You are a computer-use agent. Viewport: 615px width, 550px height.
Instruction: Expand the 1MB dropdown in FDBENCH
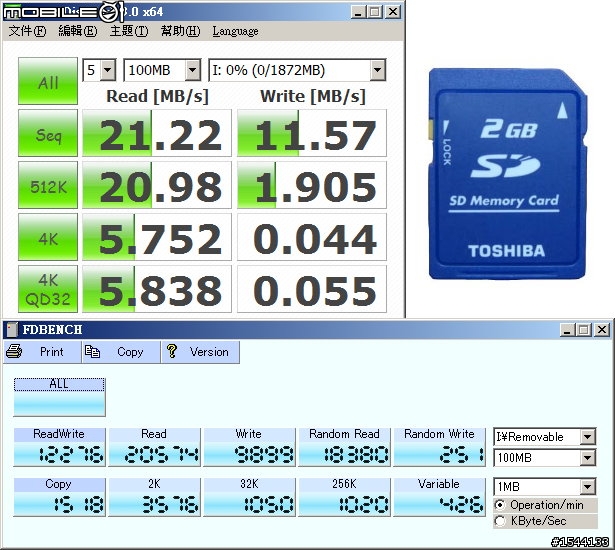coord(588,487)
